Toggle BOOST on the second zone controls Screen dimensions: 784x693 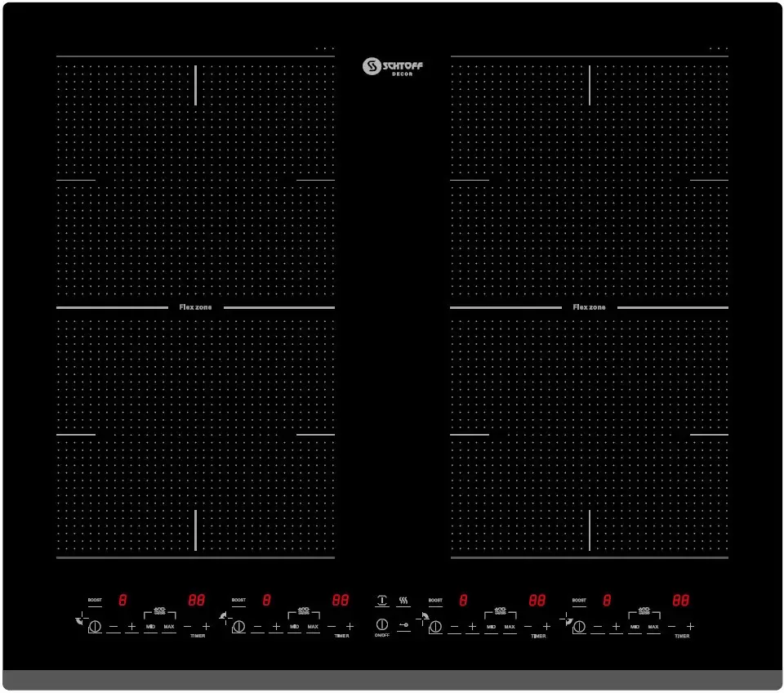[238, 599]
